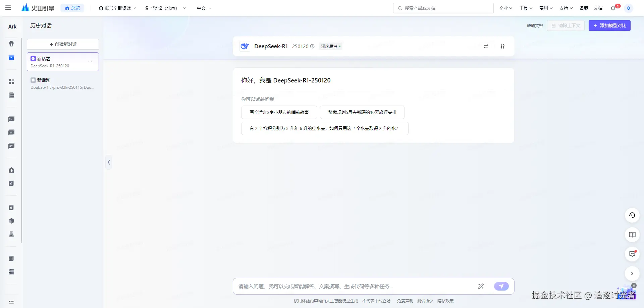Screen dimensions: 644x308
Task: Open the three-line message bubble sidebar icon
Action: [x=11, y=146]
